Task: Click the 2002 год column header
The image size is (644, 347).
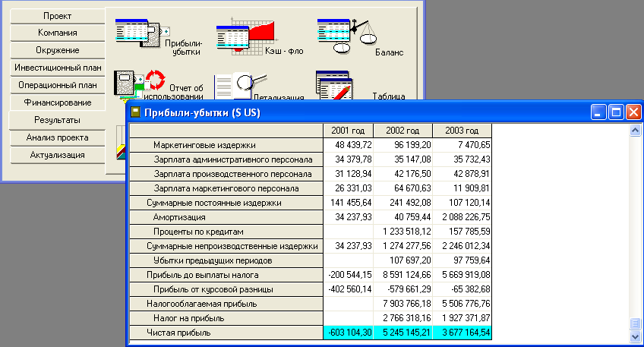Action: pos(402,131)
